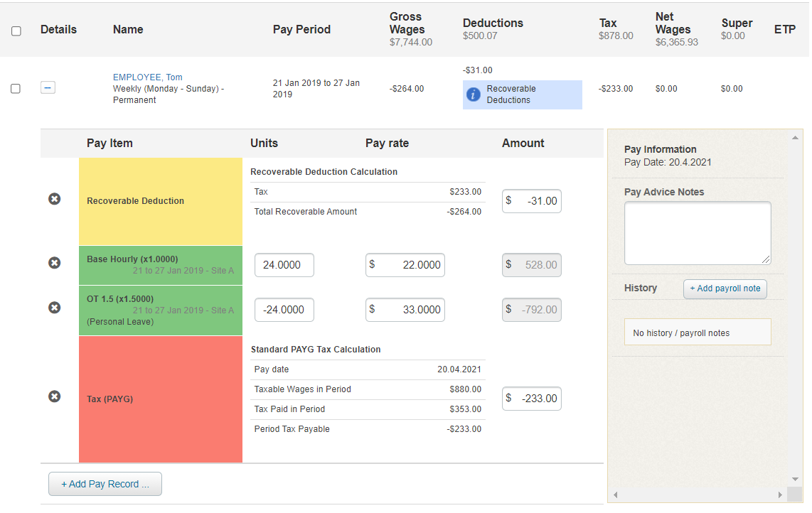Image resolution: width=812 pixels, height=513 pixels.
Task: Click the Add Pay Record button
Action: (x=105, y=484)
